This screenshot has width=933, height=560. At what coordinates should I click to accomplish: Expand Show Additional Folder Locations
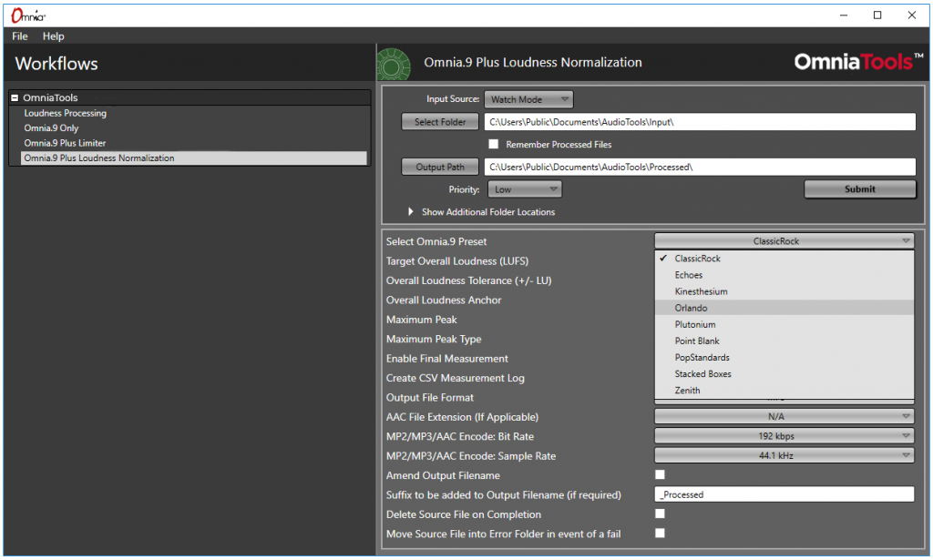[412, 212]
